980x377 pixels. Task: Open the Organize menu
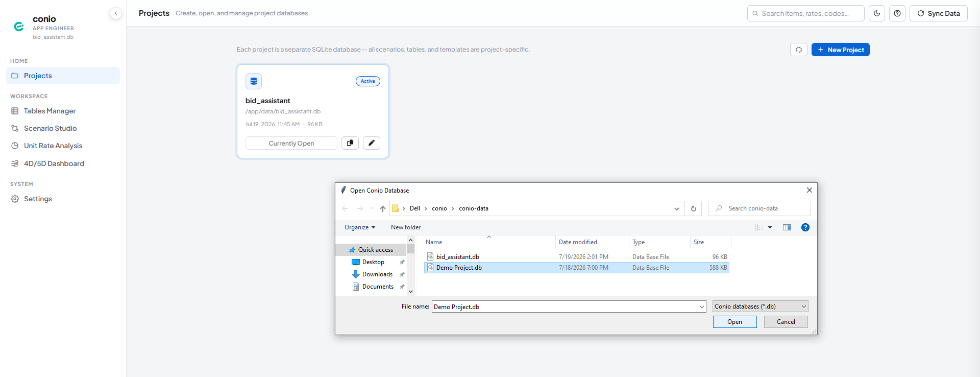(x=360, y=227)
